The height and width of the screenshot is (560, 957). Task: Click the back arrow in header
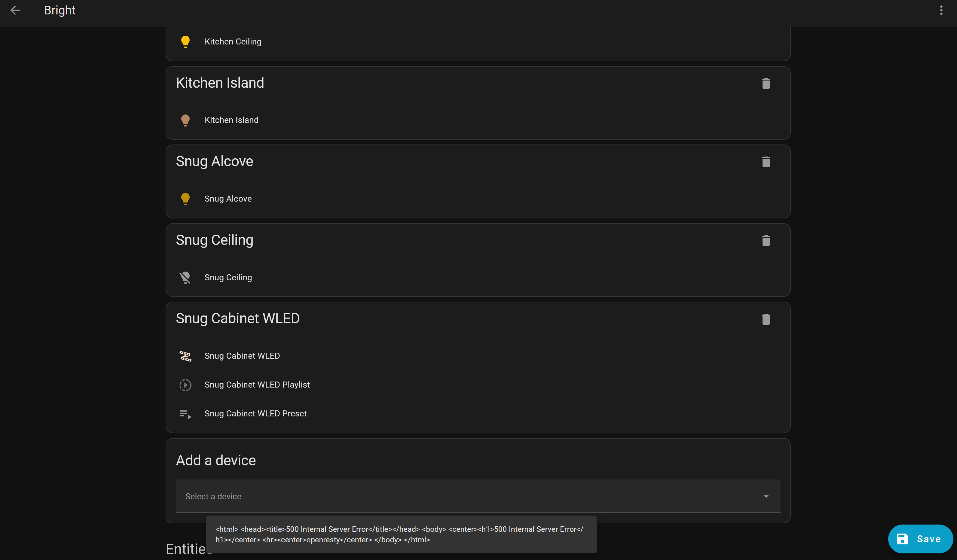[15, 10]
